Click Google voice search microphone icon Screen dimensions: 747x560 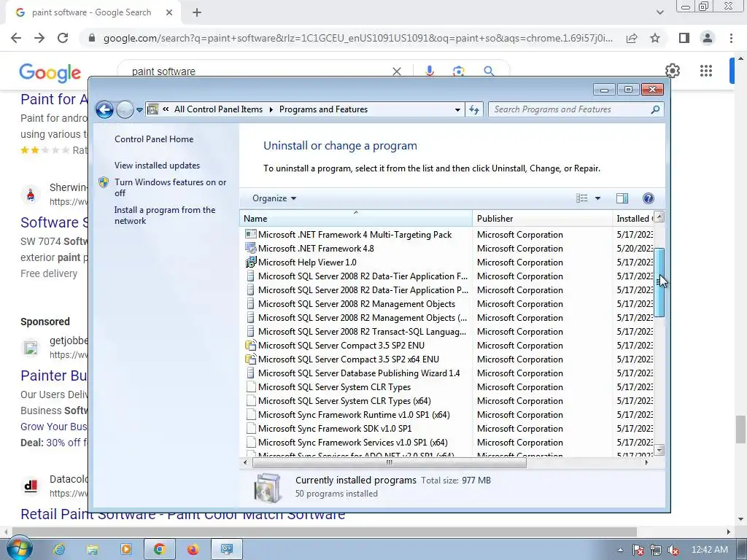click(x=429, y=71)
